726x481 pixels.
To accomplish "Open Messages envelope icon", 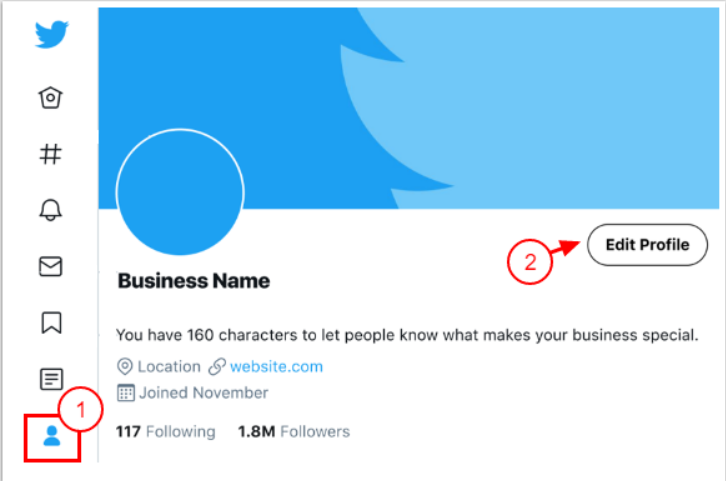I will (51, 266).
